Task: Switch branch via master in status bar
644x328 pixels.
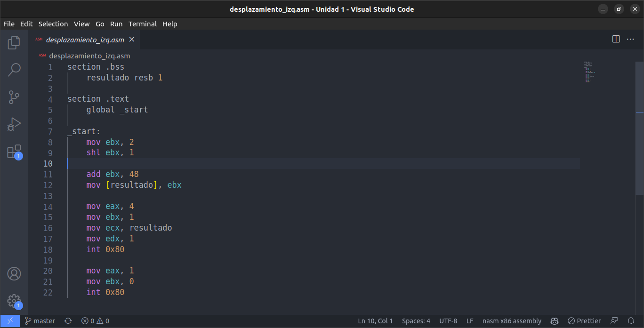Action: click(40, 321)
